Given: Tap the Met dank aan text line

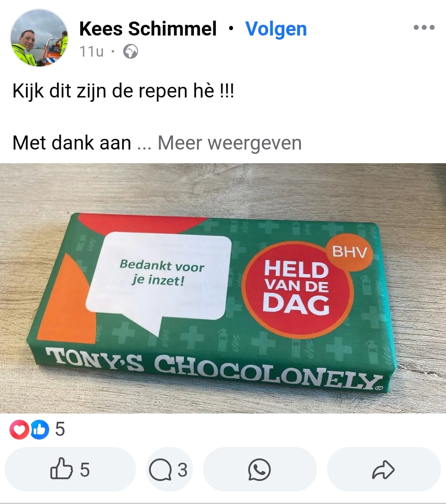Looking at the screenshot, I should tap(72, 143).
